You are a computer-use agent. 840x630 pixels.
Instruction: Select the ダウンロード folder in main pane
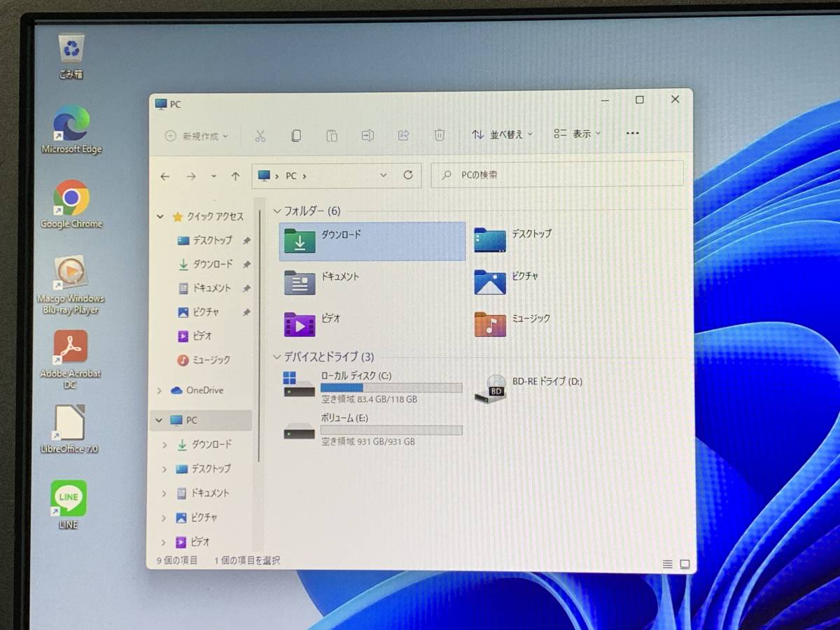coord(372,241)
